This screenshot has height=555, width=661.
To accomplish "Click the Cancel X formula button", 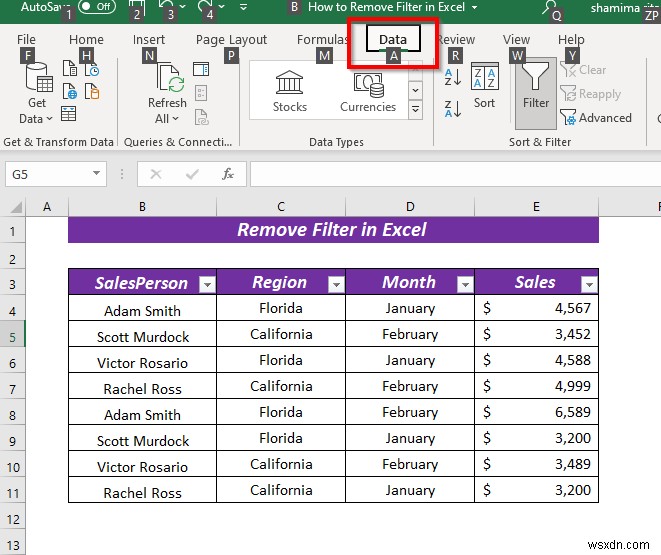I will 156,174.
